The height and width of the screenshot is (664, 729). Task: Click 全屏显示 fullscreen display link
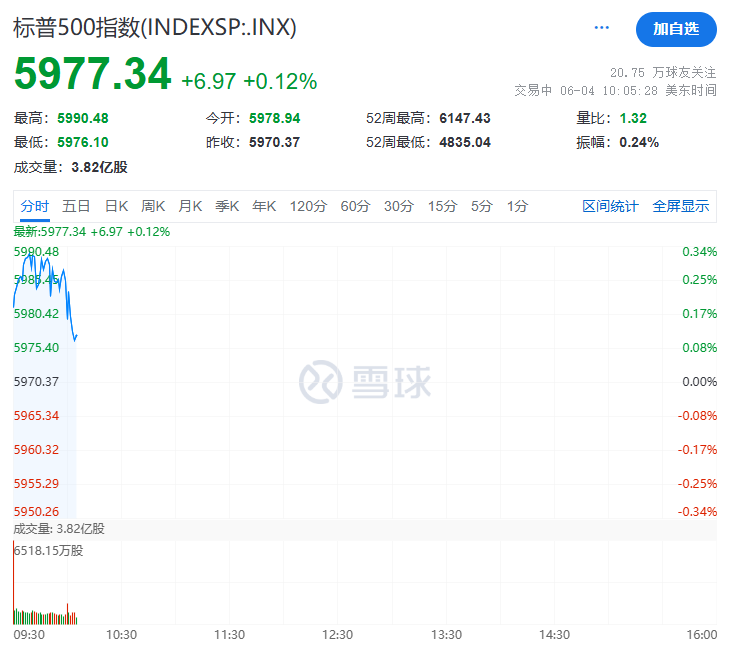[681, 206]
